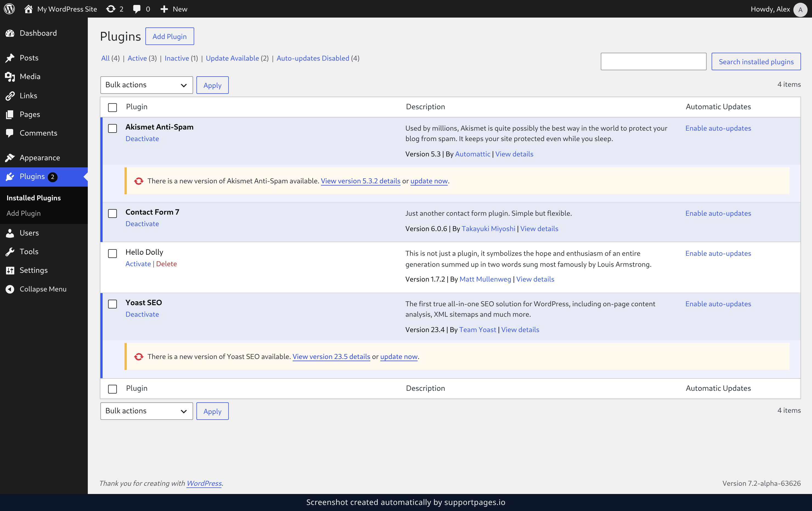Screen dimensions: 812x511
Task: Check the select-all box in table footer
Action: tap(112, 389)
